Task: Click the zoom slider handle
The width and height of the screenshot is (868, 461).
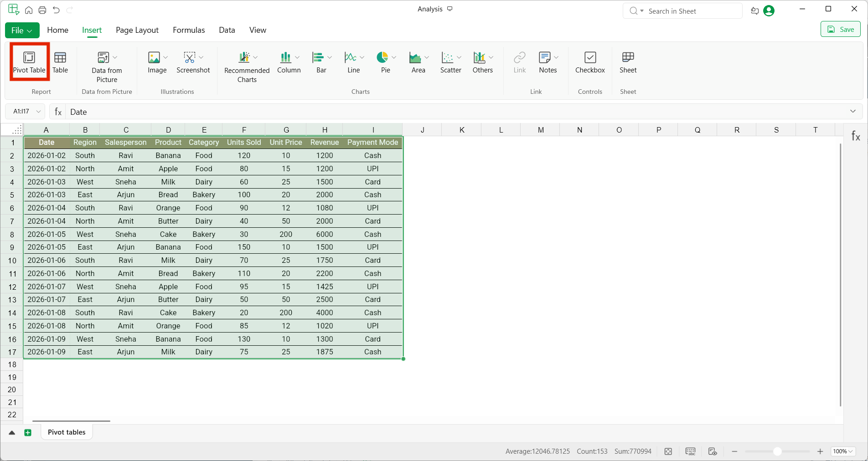Action: click(x=777, y=451)
